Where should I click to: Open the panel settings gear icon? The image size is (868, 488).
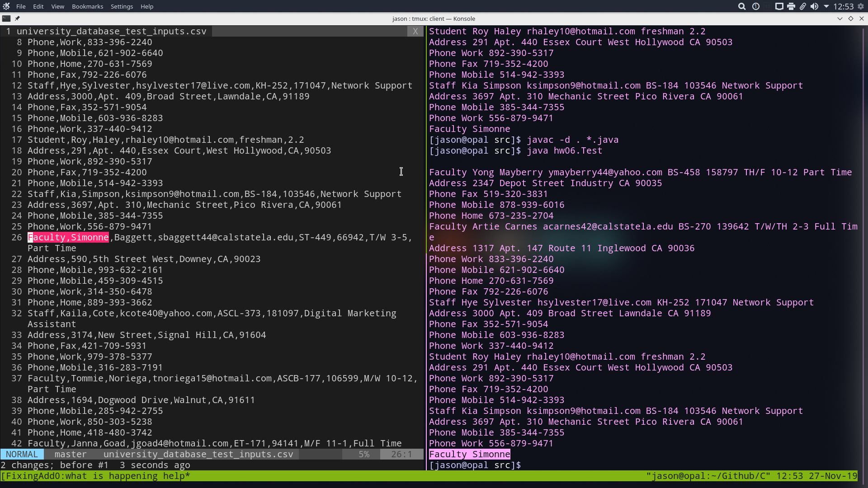[861, 6]
